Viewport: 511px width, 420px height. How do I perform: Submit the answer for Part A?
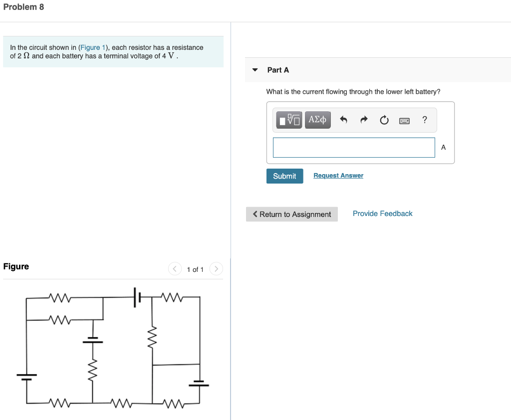pyautogui.click(x=284, y=176)
